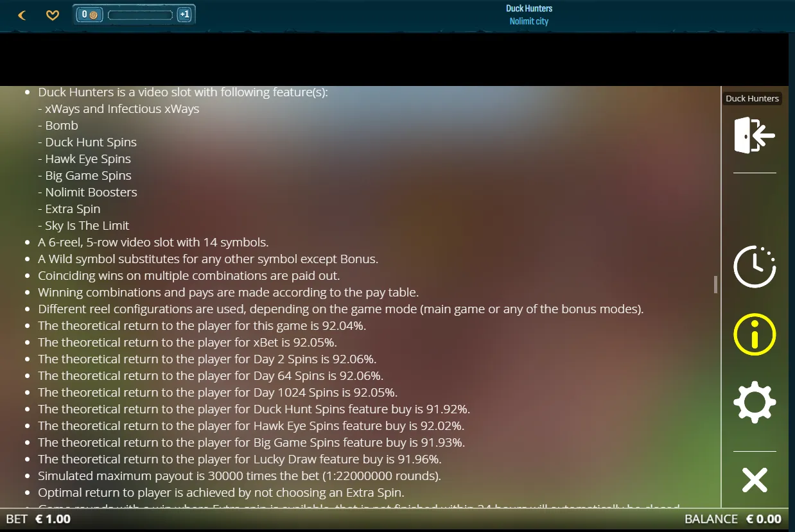Exit the game via the door icon
795x532 pixels.
pos(755,135)
